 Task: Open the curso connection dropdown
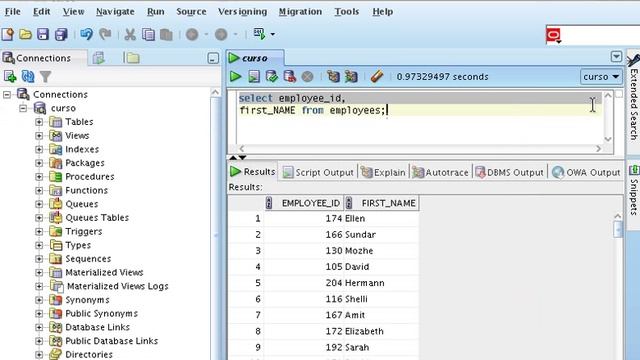pyautogui.click(x=601, y=77)
